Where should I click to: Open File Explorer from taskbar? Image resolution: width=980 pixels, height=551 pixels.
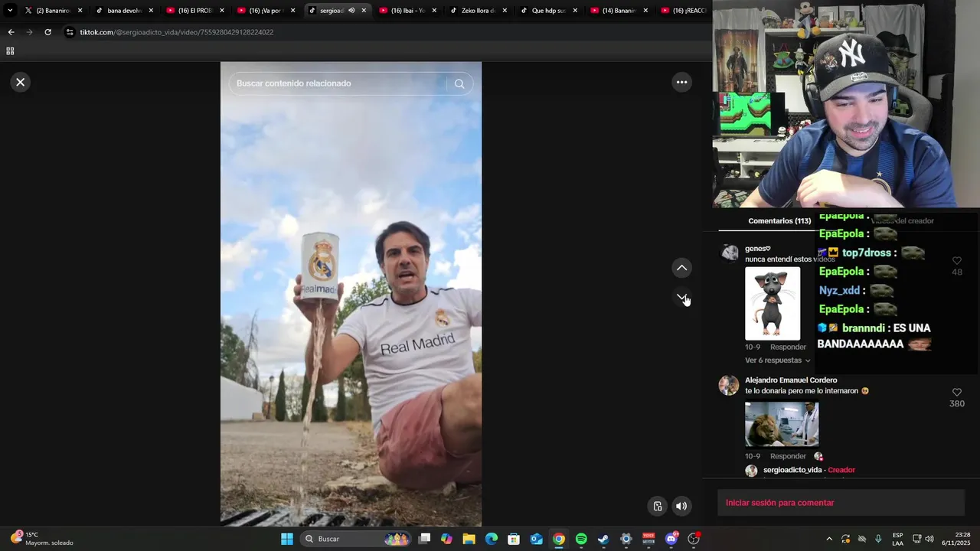(x=469, y=539)
